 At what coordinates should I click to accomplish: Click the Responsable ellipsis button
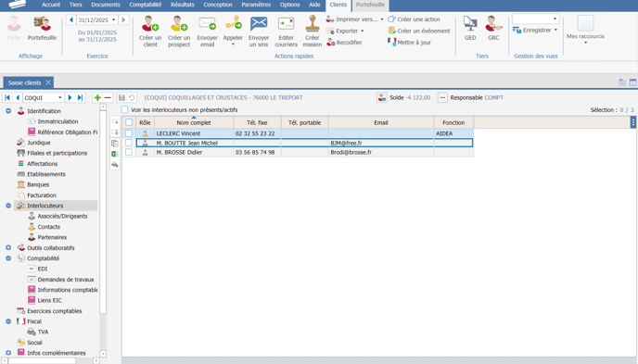(x=442, y=97)
